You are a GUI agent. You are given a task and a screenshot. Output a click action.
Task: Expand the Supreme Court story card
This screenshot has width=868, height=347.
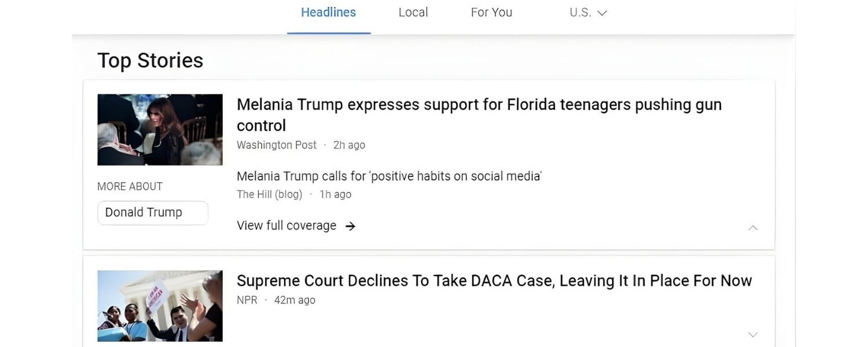[x=753, y=334]
